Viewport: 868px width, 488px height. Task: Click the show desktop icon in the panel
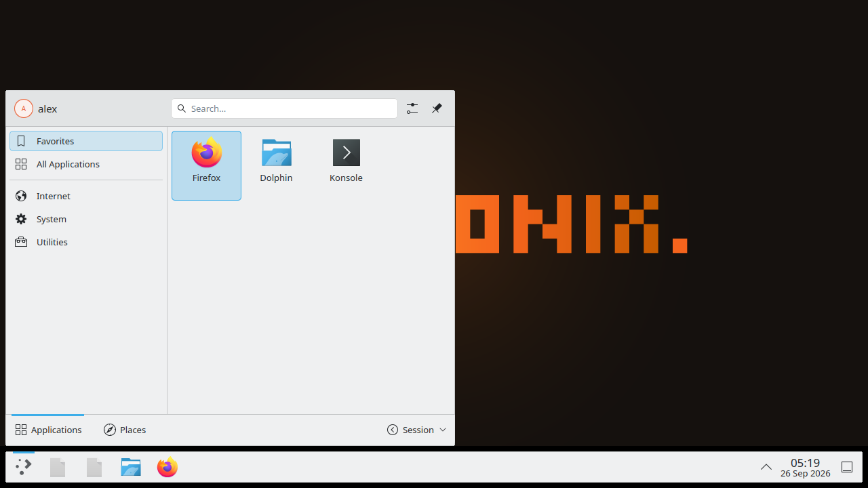point(847,467)
